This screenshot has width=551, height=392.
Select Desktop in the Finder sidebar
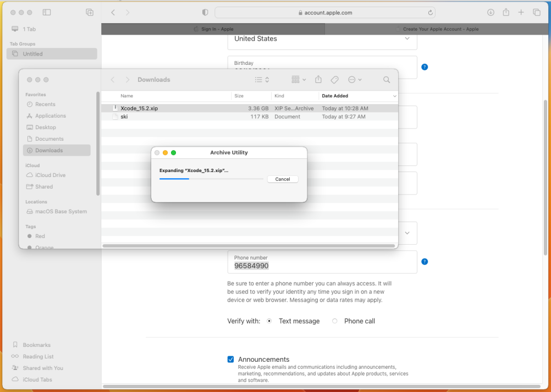(57, 128)
